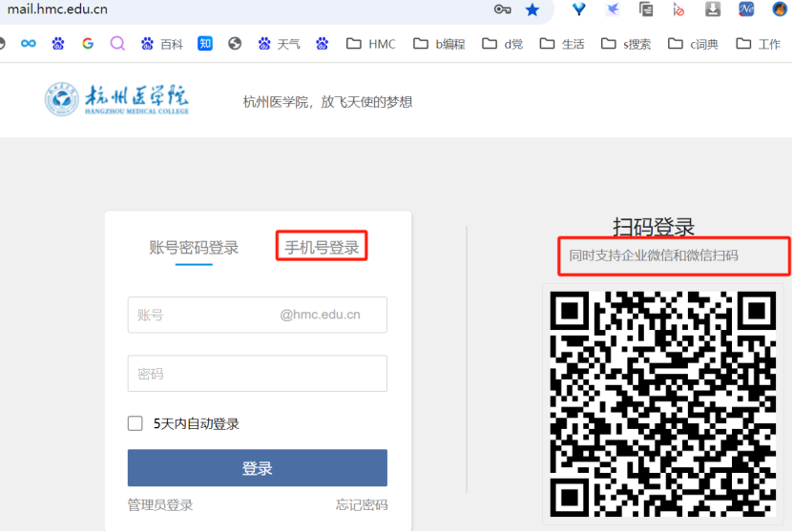Screen dimensions: 793x532
Task: Open the 百科 Baidu paw bookmark
Action: pyautogui.click(x=162, y=44)
